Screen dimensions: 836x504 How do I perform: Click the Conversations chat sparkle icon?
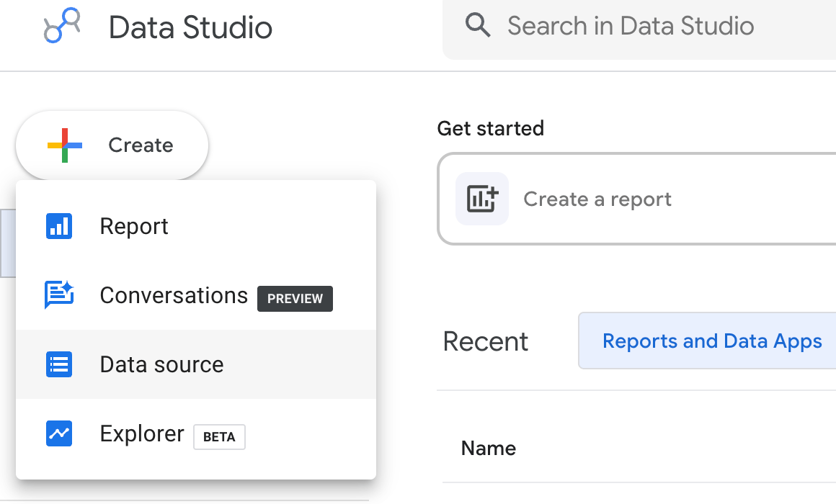pyautogui.click(x=58, y=294)
